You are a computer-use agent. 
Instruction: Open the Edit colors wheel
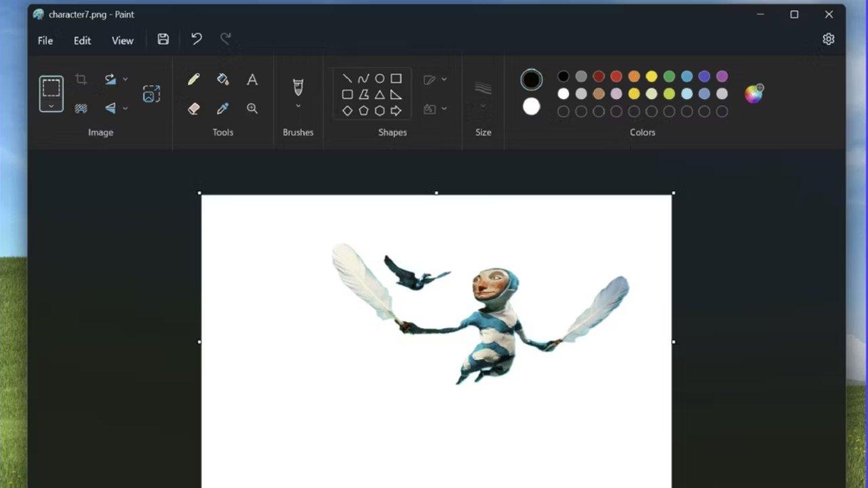753,94
